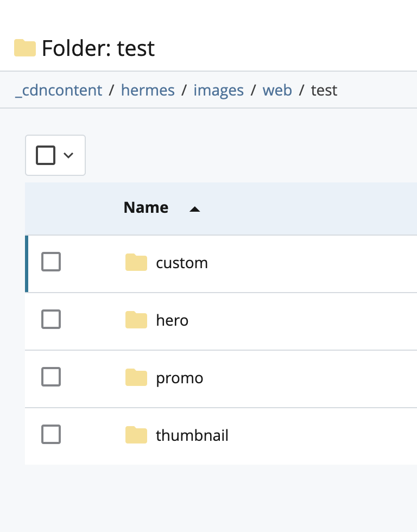Select the hero folder checkbox
This screenshot has width=417, height=532.
tap(51, 319)
